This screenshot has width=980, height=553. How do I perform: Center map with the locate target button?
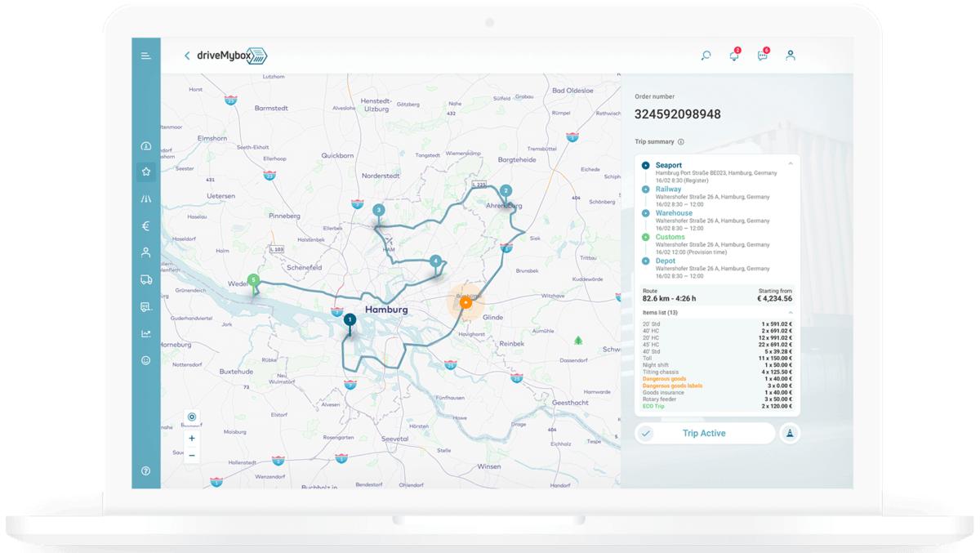click(192, 417)
